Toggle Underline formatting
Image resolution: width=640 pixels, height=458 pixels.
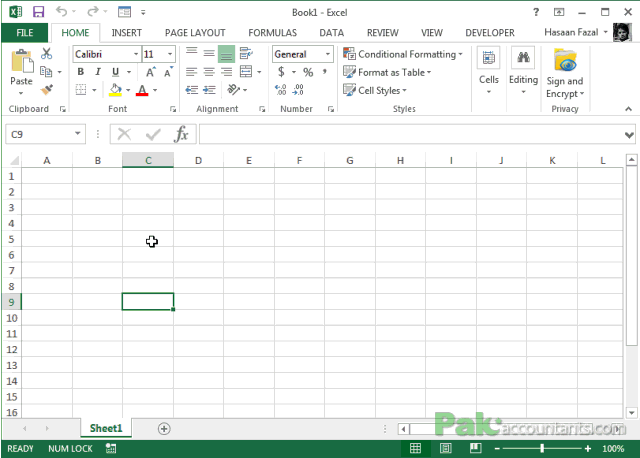(x=116, y=72)
